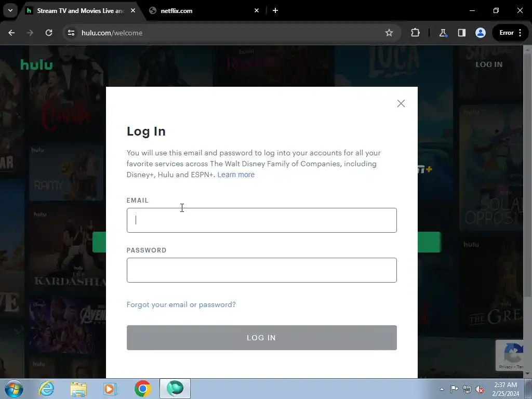Switch to the Stream TV and Movies tab
Image resolution: width=532 pixels, height=399 pixels.
(80, 10)
